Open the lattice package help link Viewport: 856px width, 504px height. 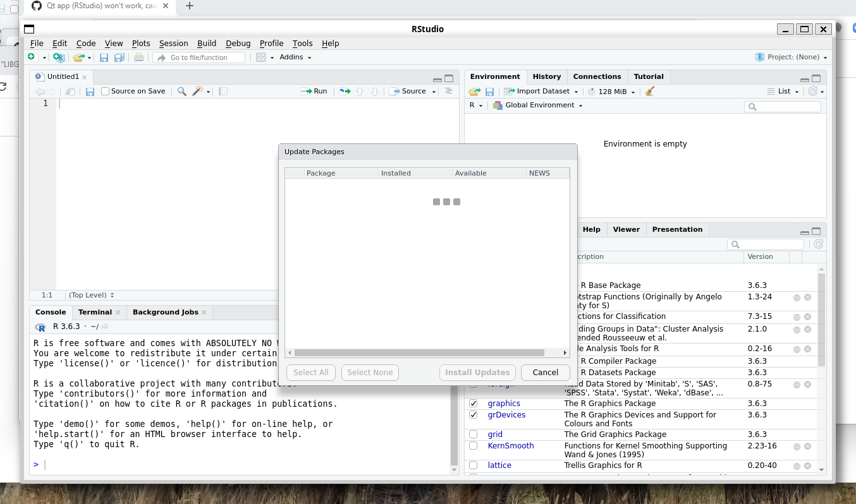(x=499, y=465)
